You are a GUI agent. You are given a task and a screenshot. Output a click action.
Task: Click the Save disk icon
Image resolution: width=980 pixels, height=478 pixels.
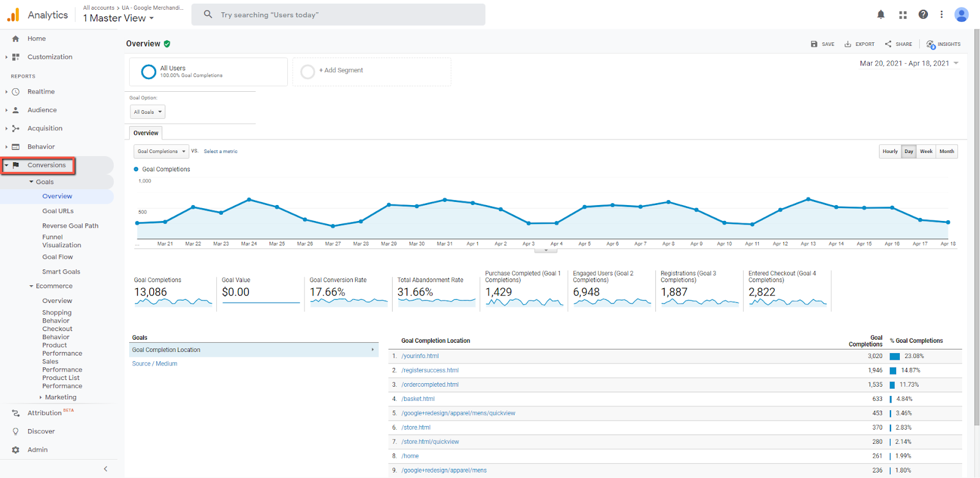click(814, 44)
